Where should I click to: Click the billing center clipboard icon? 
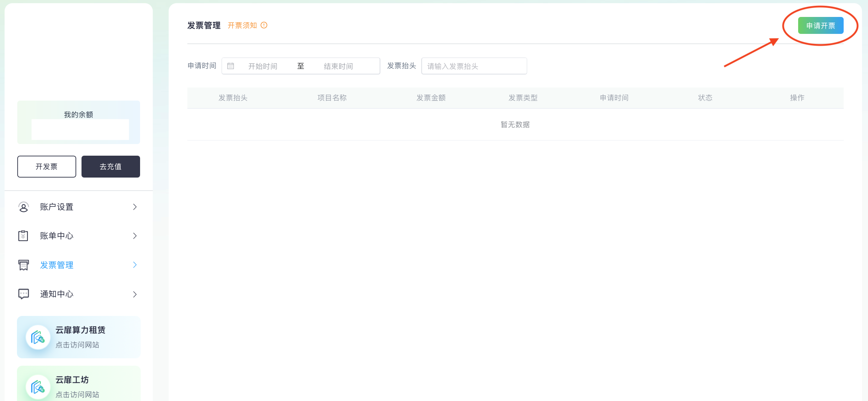23,236
